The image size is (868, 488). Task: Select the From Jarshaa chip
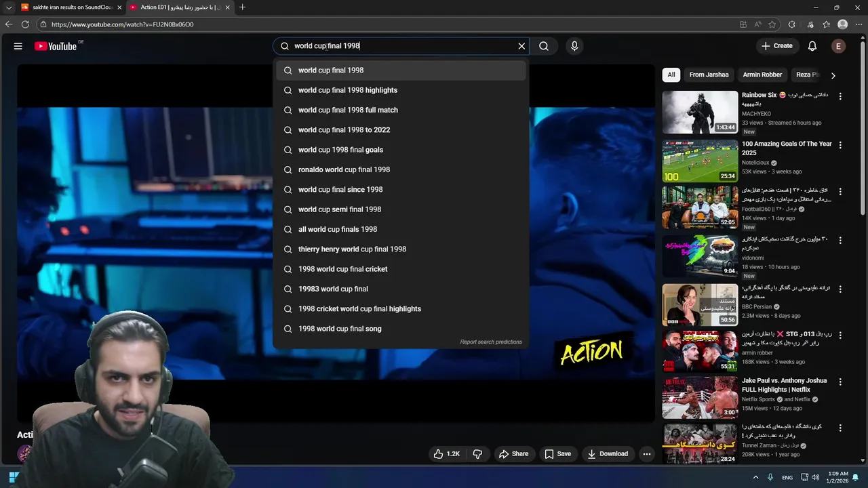click(x=709, y=75)
